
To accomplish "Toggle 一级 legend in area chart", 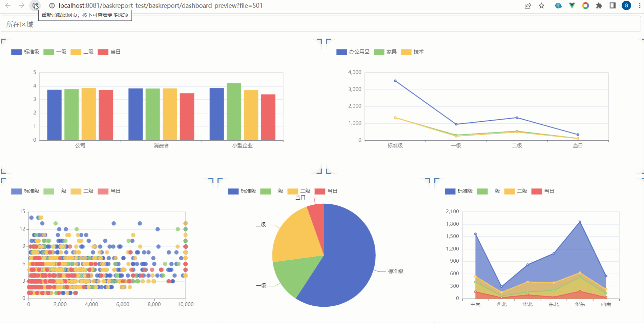I will [x=489, y=191].
